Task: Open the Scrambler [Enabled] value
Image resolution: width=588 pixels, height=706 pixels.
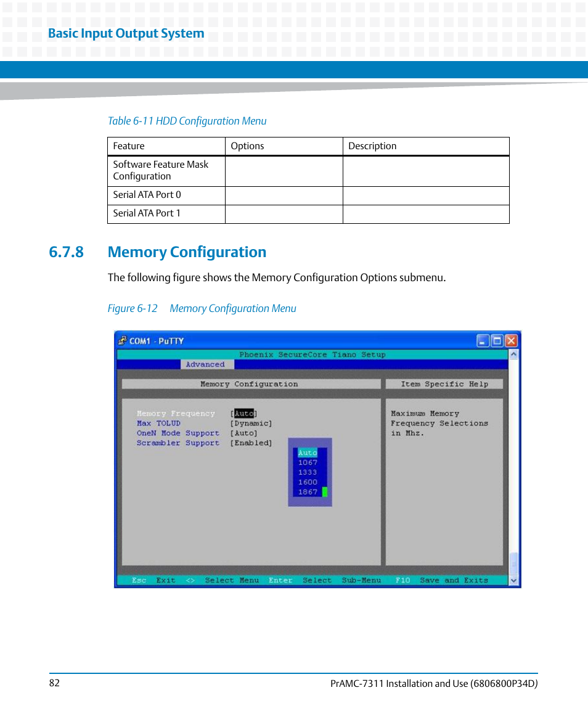Action: point(251,443)
